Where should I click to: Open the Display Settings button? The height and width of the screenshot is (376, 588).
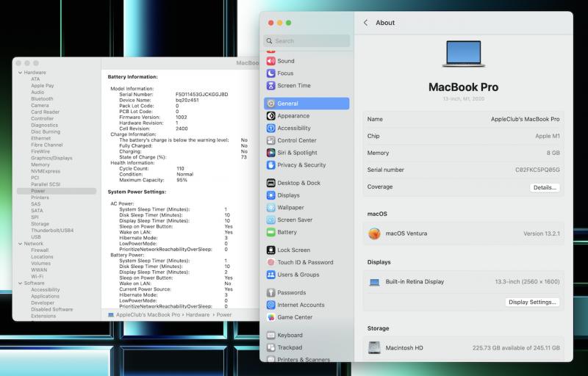click(x=533, y=302)
